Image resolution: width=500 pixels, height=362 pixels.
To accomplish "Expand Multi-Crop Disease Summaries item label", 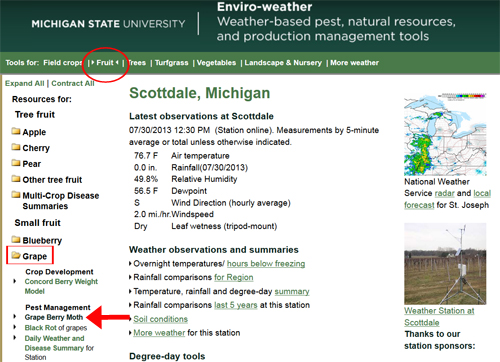I will tap(61, 201).
